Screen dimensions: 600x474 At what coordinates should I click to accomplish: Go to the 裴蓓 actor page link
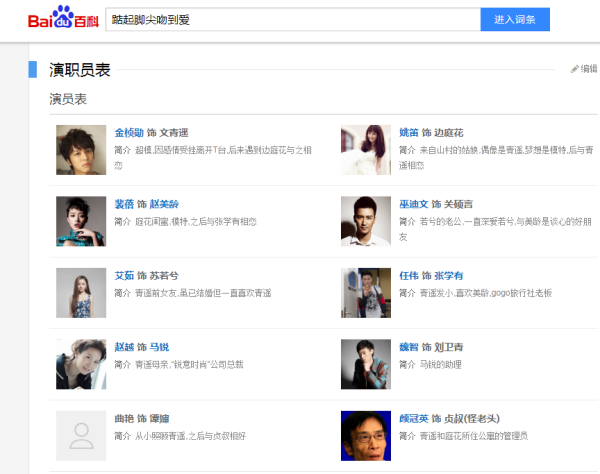pyautogui.click(x=124, y=203)
